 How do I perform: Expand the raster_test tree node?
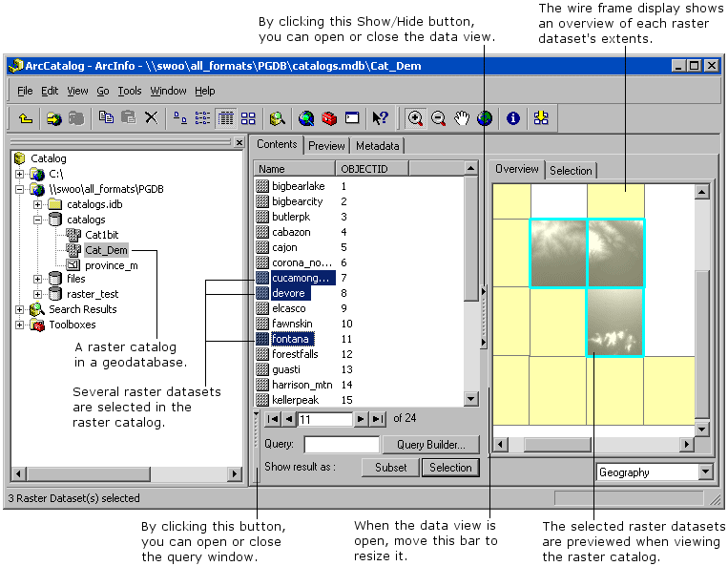click(x=38, y=294)
